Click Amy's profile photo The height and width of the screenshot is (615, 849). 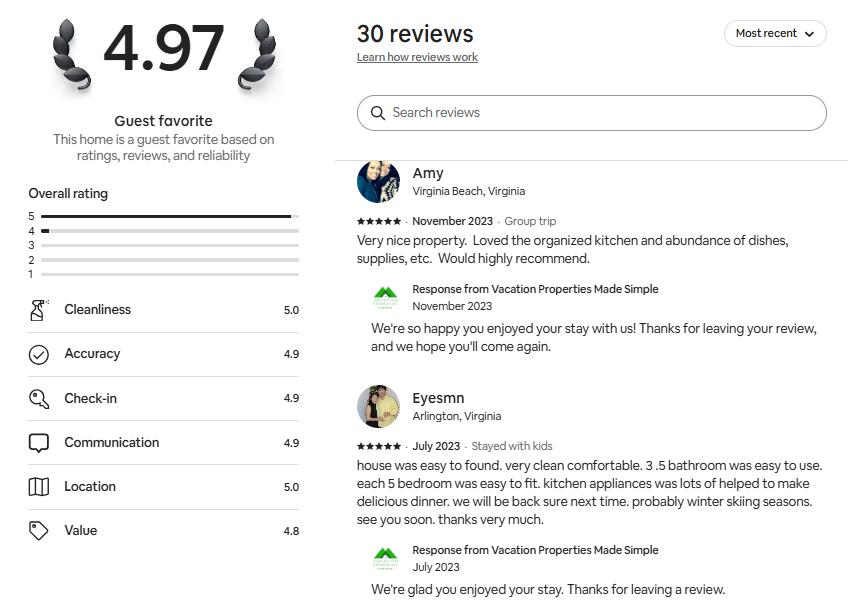pos(378,182)
